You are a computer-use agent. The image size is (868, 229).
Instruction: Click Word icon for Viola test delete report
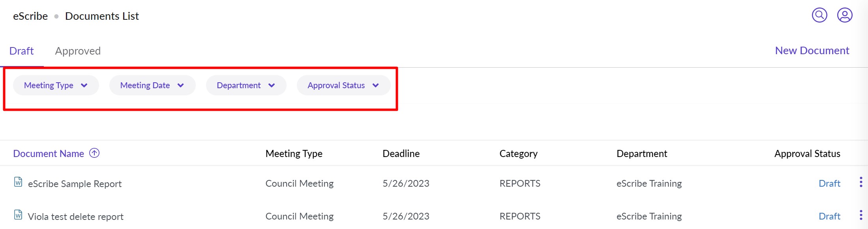pyautogui.click(x=18, y=215)
